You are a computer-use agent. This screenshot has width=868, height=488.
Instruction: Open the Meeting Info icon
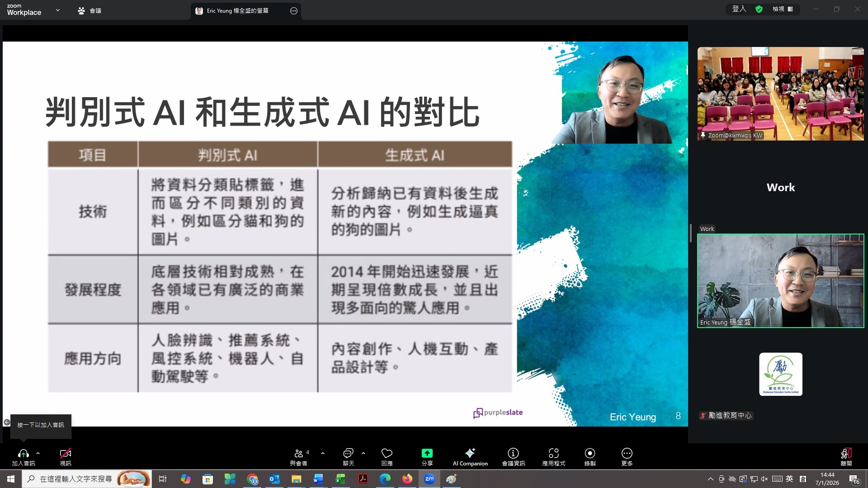coord(513,454)
